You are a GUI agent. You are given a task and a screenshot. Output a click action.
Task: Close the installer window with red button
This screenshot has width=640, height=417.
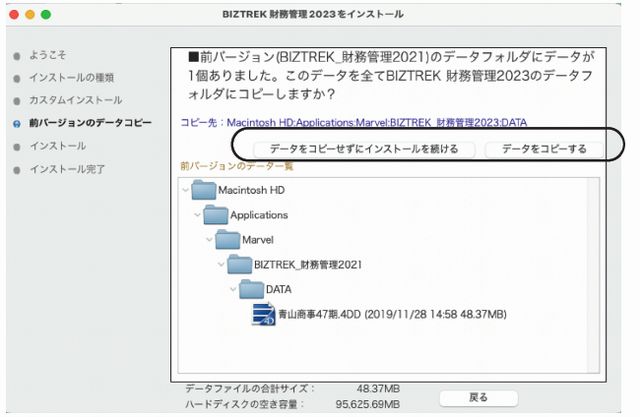(x=14, y=15)
